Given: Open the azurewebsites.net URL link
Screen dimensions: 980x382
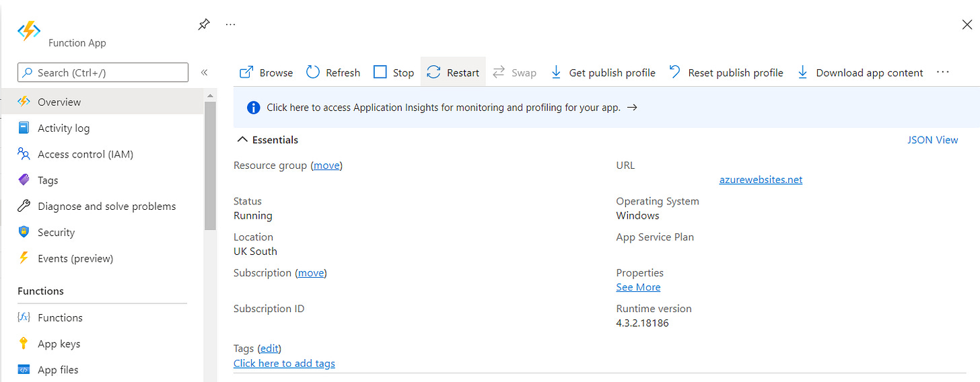Looking at the screenshot, I should [x=761, y=180].
